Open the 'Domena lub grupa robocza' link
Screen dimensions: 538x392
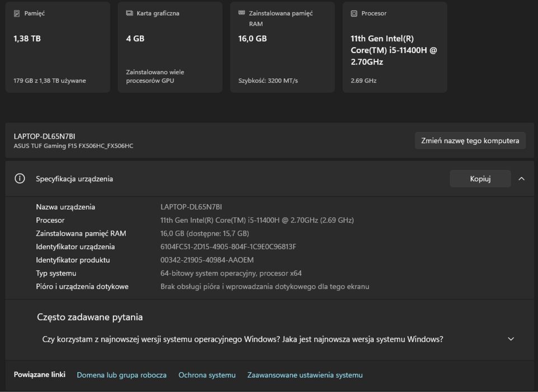(121, 375)
